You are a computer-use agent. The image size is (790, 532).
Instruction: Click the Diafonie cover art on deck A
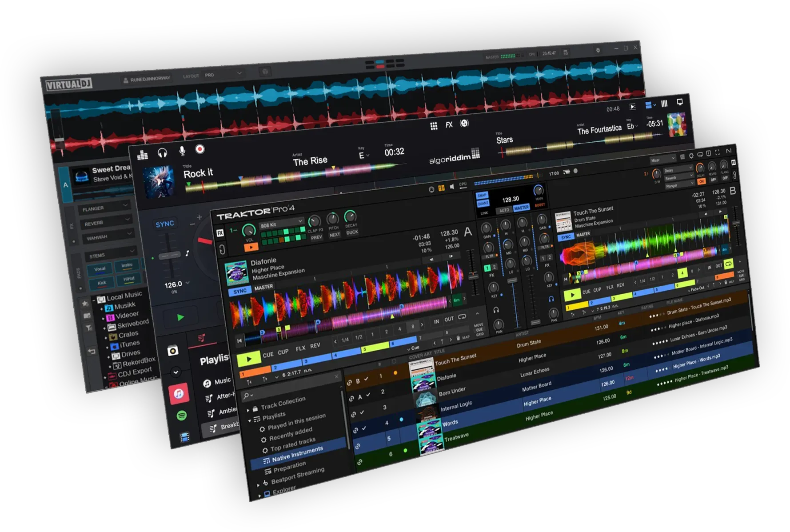[236, 273]
